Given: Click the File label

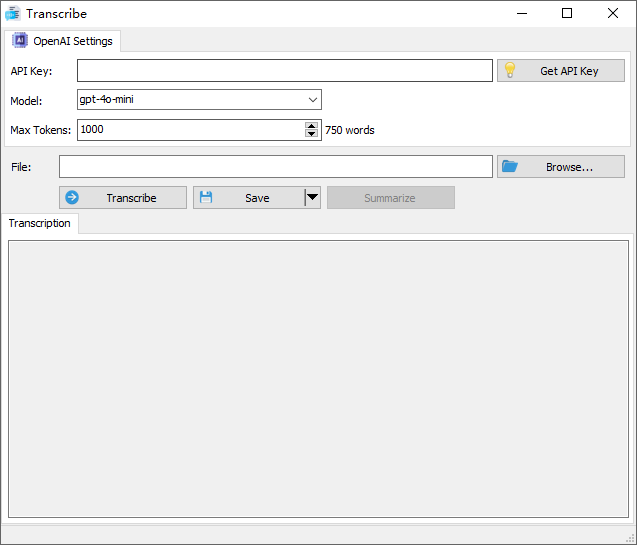Looking at the screenshot, I should tap(21, 167).
